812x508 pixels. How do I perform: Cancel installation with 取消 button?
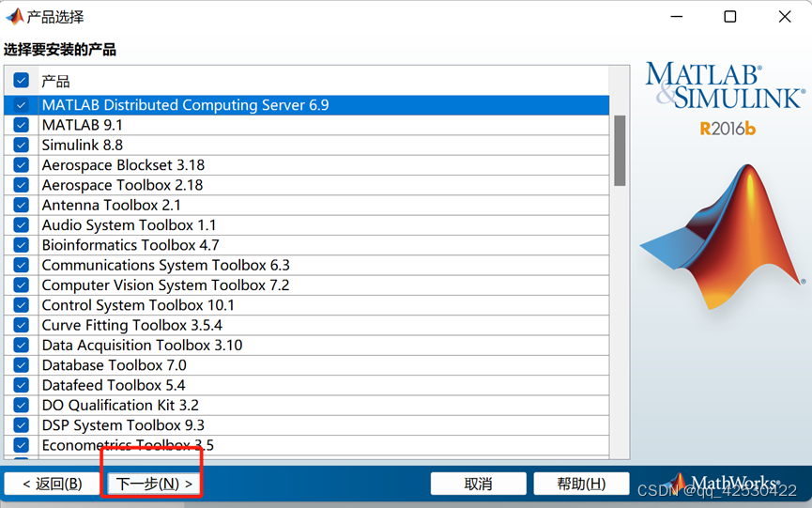[x=478, y=484]
